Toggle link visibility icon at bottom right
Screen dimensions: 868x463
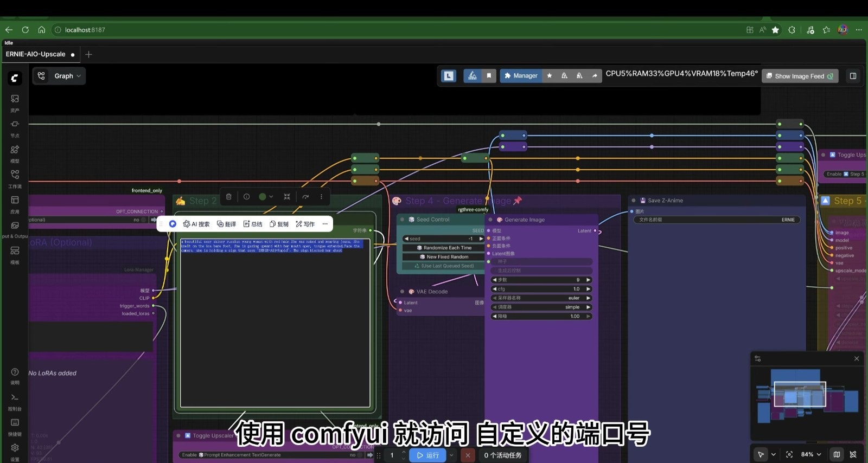pyautogui.click(x=853, y=454)
